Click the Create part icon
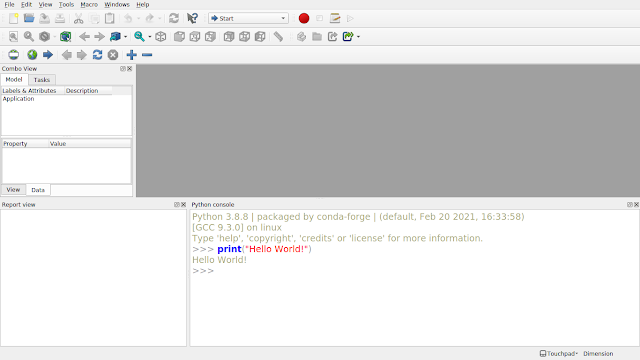This screenshot has width=640, height=360. 301,37
